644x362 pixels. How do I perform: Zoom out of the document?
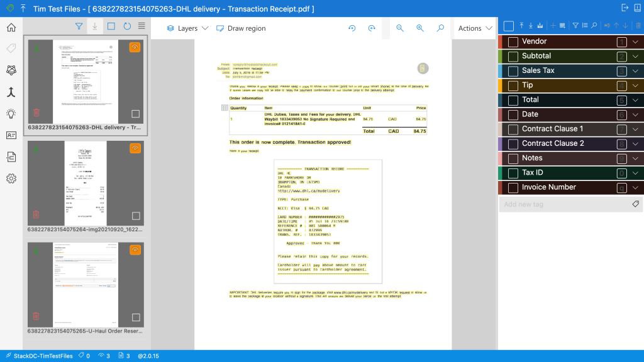click(x=399, y=28)
